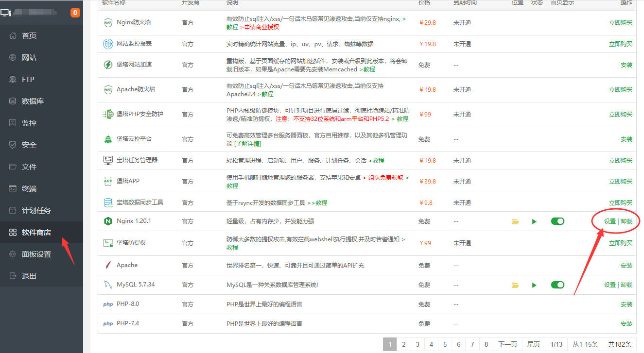Go to pagination page 8

pyautogui.click(x=486, y=344)
